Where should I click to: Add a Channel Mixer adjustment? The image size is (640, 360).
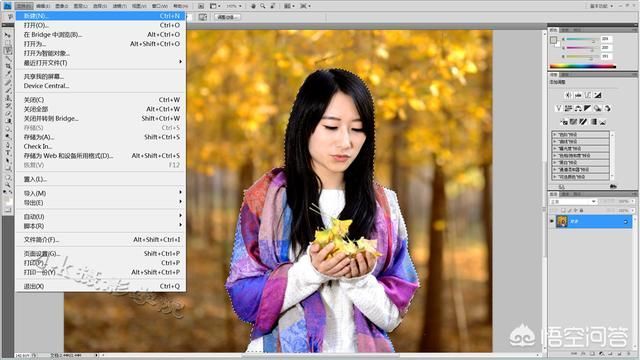(x=607, y=108)
